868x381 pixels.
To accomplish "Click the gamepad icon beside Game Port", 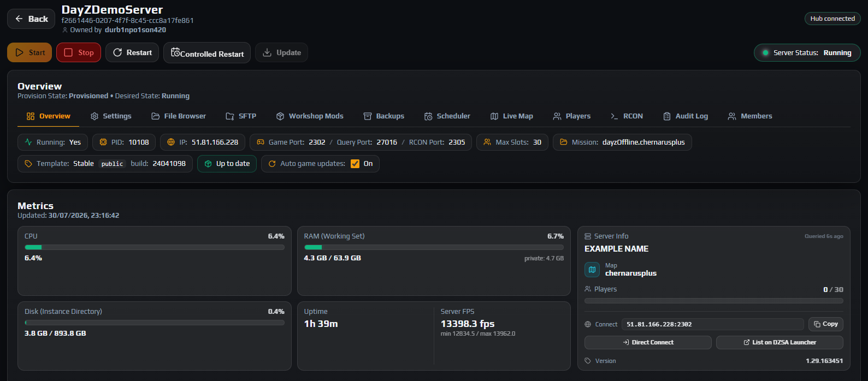I will [261, 142].
